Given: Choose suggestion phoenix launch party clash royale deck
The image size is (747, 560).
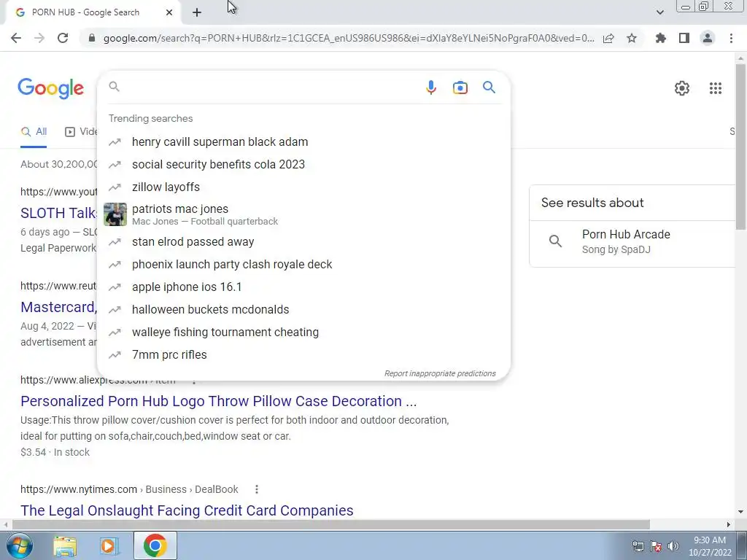Looking at the screenshot, I should pyautogui.click(x=303, y=264).
